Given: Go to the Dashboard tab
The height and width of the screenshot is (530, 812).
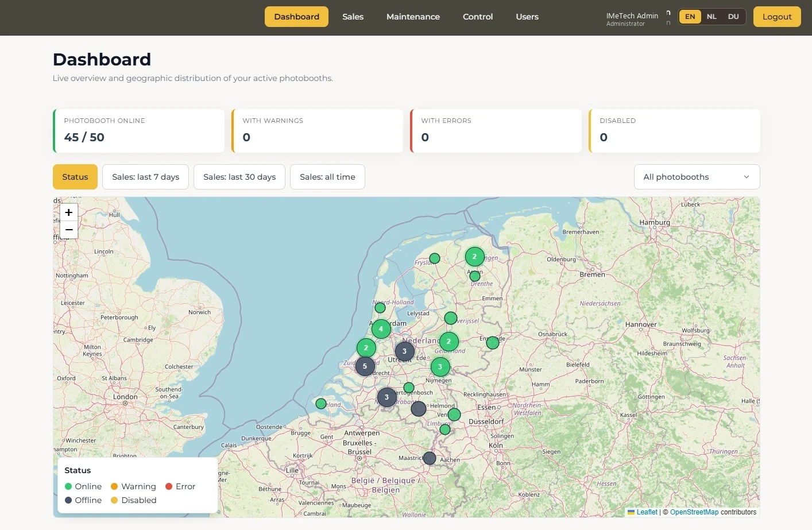Looking at the screenshot, I should pyautogui.click(x=296, y=17).
